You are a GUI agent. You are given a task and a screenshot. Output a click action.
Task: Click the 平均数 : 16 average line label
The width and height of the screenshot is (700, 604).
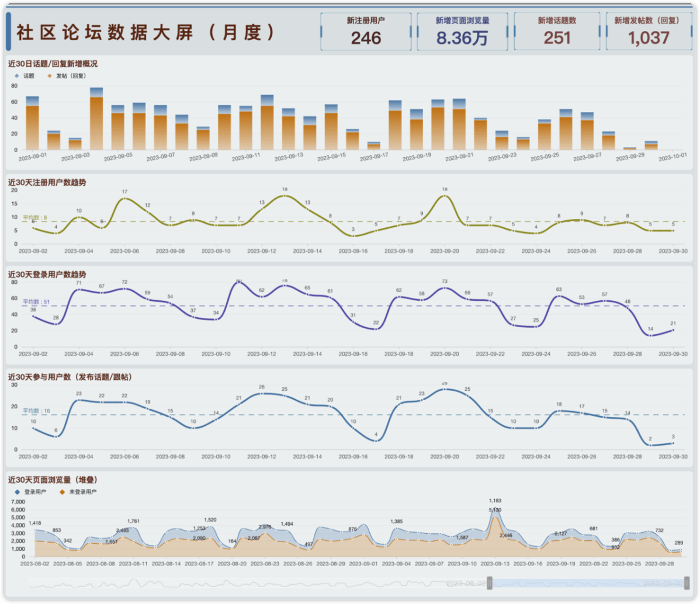tap(36, 411)
